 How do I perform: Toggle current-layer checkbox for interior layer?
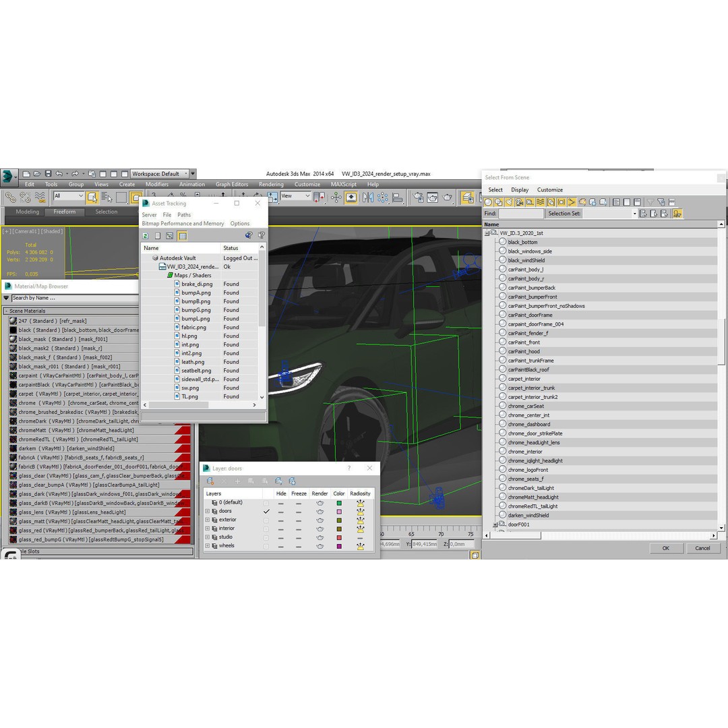point(266,529)
